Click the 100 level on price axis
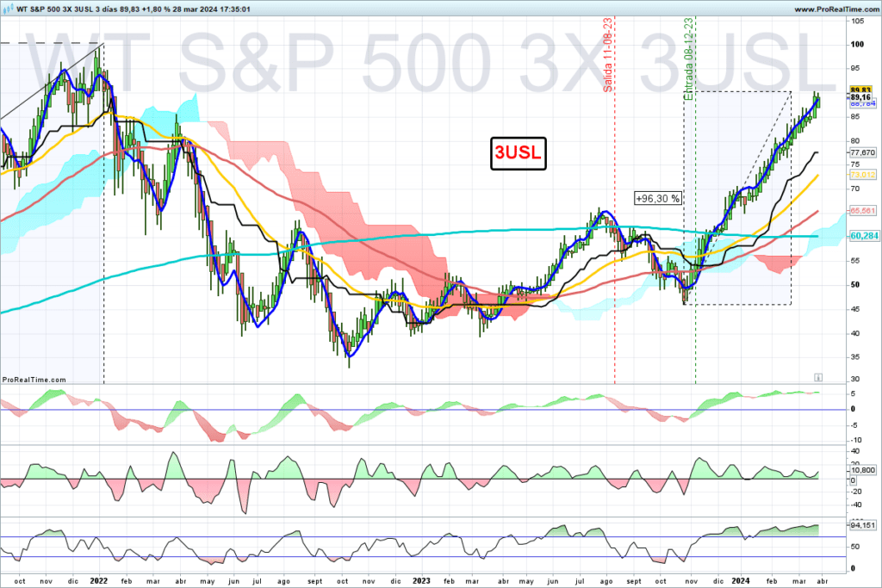Image resolution: width=882 pixels, height=588 pixels. point(857,45)
